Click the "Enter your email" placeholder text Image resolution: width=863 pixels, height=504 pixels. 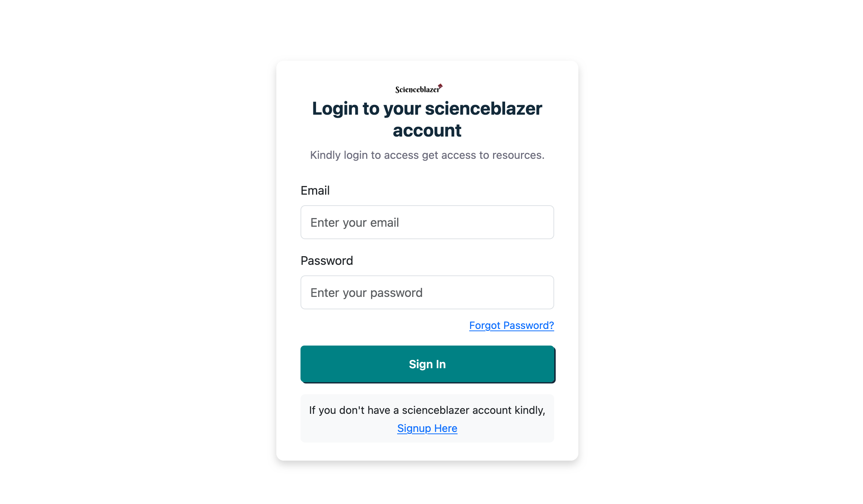point(354,223)
